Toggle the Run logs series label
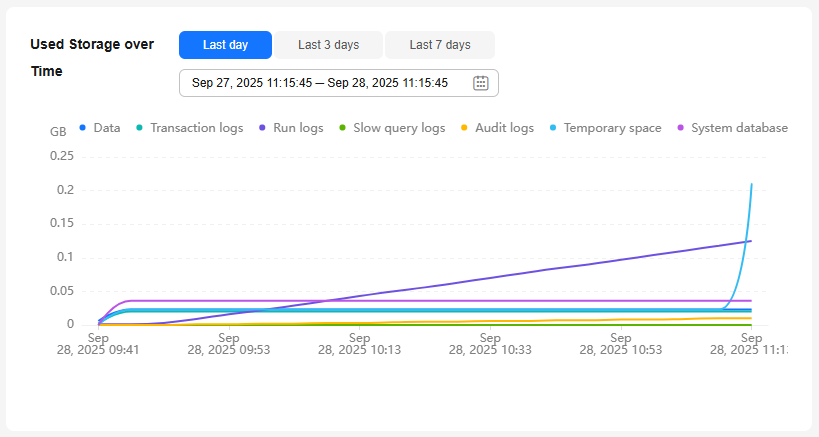The width and height of the screenshot is (819, 437). pos(298,128)
